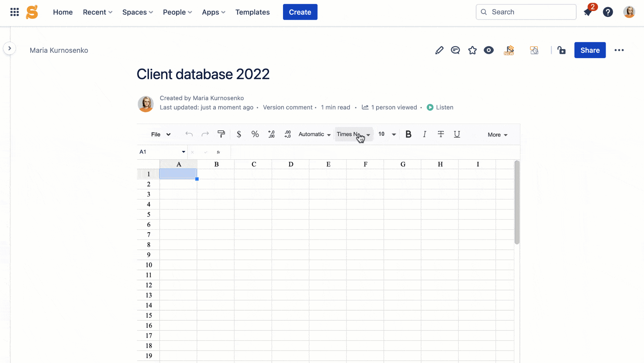Star this page as favorite
Image resolution: width=644 pixels, height=363 pixels.
[472, 50]
